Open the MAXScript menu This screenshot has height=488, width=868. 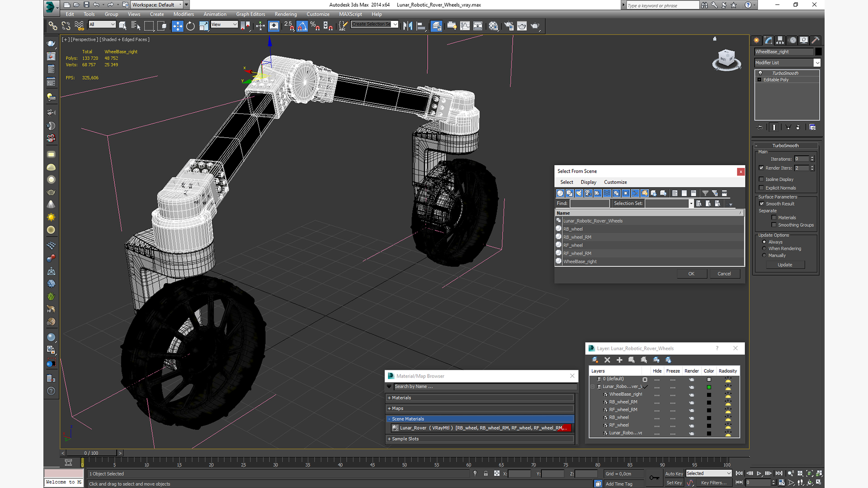[350, 14]
